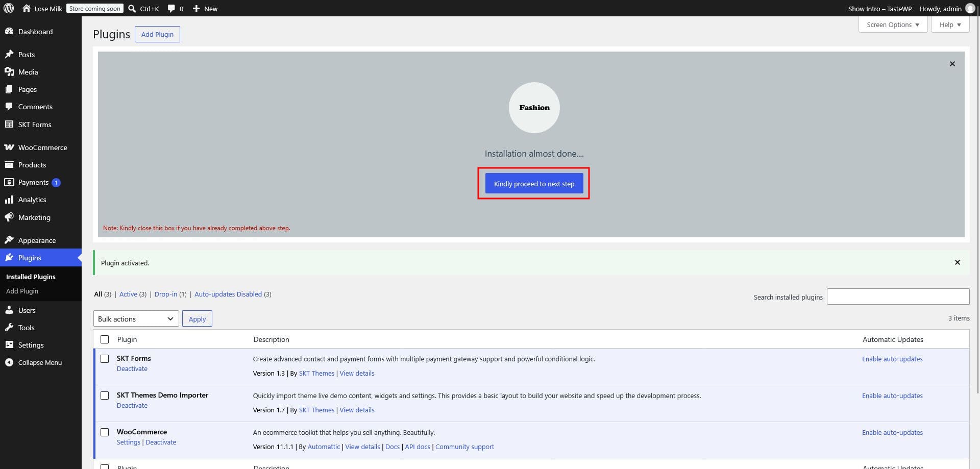Image resolution: width=980 pixels, height=469 pixels.
Task: Click the Pages icon in sidebar
Action: click(9, 89)
